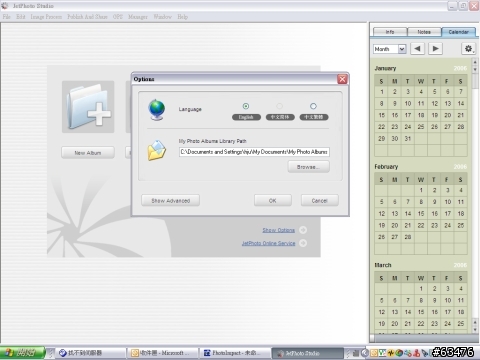
Task: Open the Month view dropdown
Action: 402,49
